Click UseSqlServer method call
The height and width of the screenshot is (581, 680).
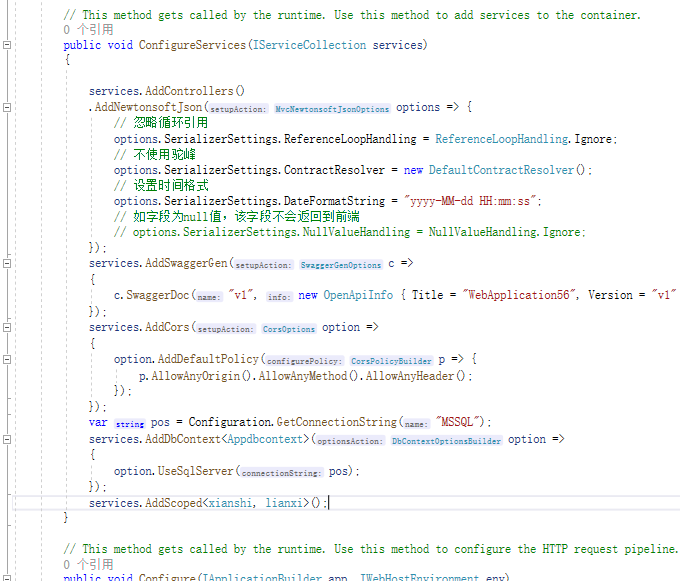click(195, 471)
